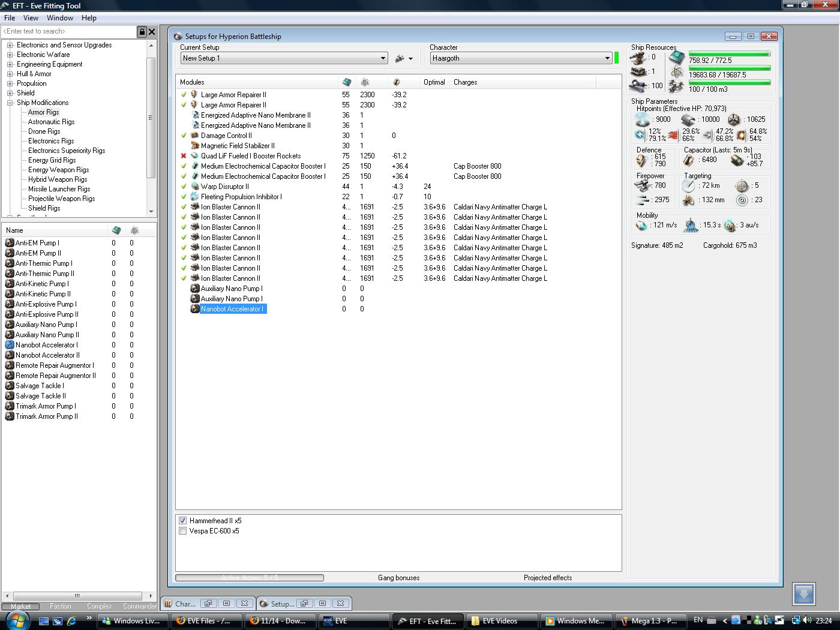The width and height of the screenshot is (840, 630).
Task: Open the Character dropdown showing Haargoth
Action: tap(607, 58)
